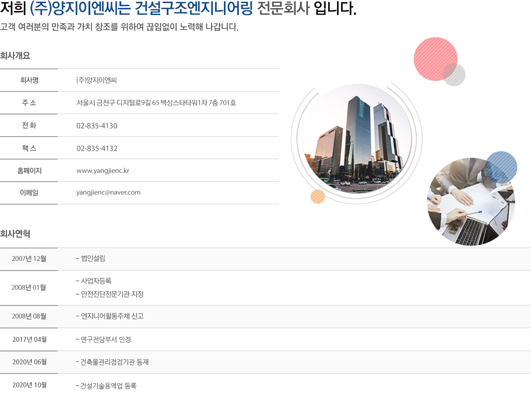Open the www.yangjienc.kr homepage address
This screenshot has height=420, width=531.
pyautogui.click(x=103, y=170)
